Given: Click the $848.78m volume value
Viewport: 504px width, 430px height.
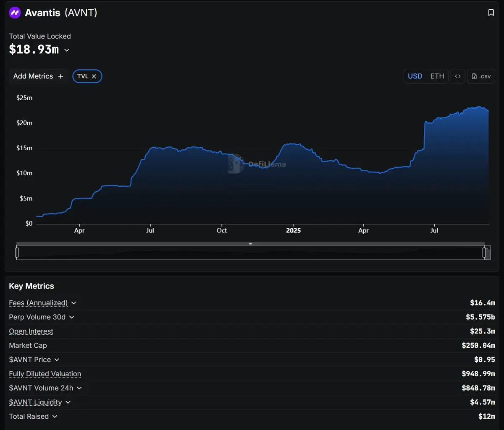Looking at the screenshot, I should [x=478, y=388].
